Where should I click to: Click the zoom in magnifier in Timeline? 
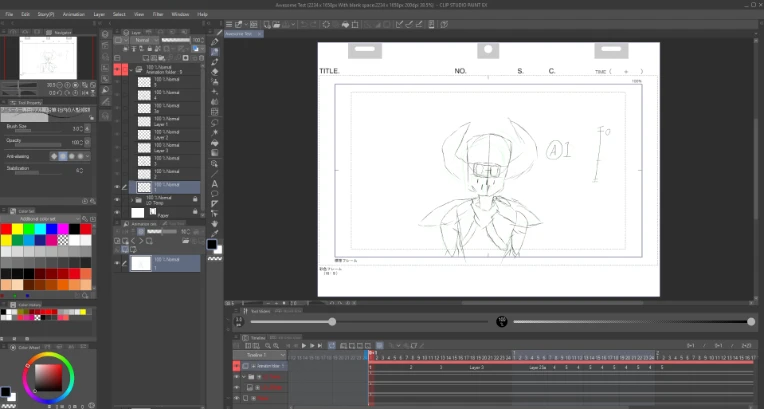coord(276,346)
